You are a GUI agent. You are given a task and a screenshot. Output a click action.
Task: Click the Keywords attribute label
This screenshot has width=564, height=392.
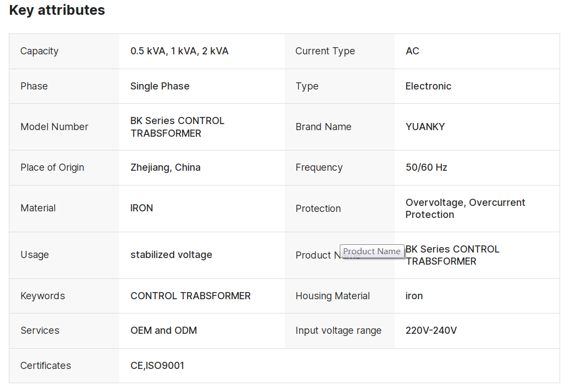point(42,296)
